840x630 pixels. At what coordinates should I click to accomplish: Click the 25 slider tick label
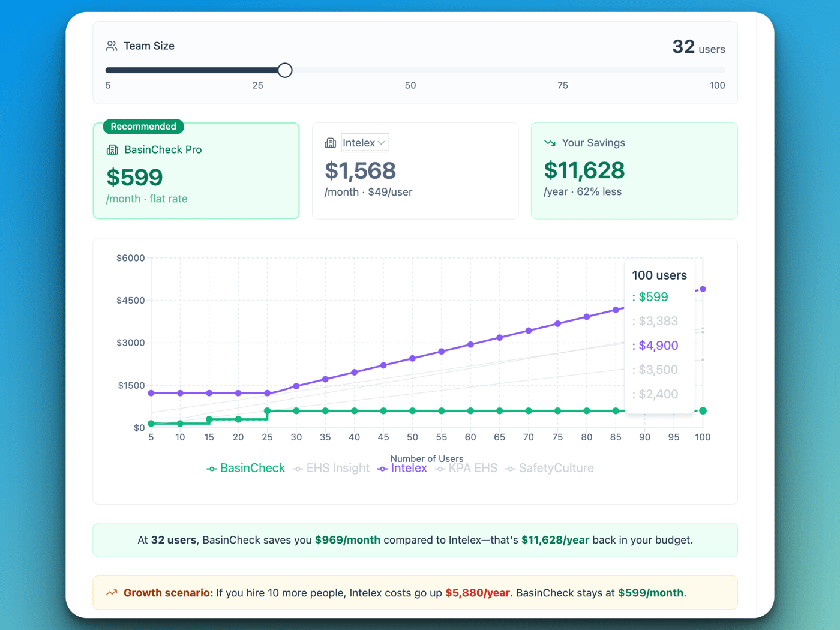(x=258, y=85)
